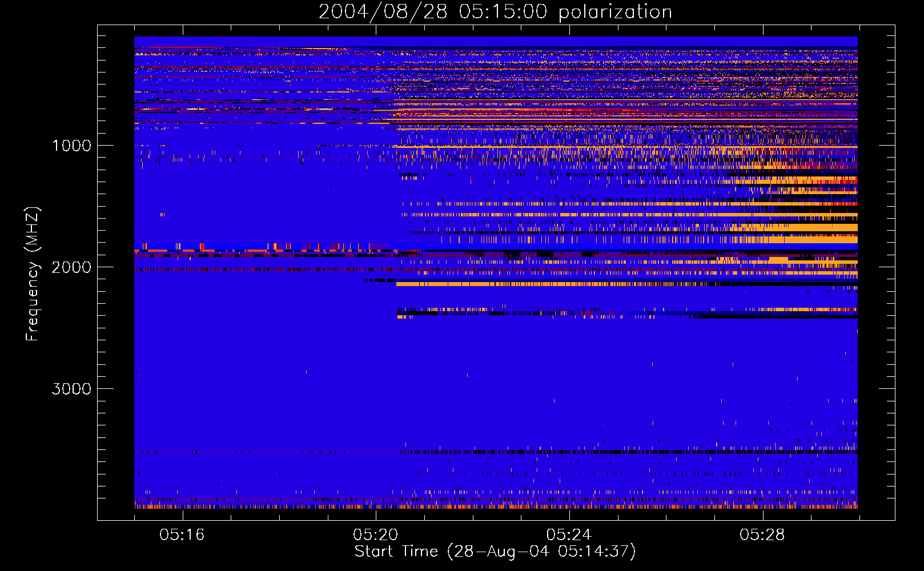The image size is (924, 571).
Task: Click the 2000 frequency tick label
Action: (71, 267)
